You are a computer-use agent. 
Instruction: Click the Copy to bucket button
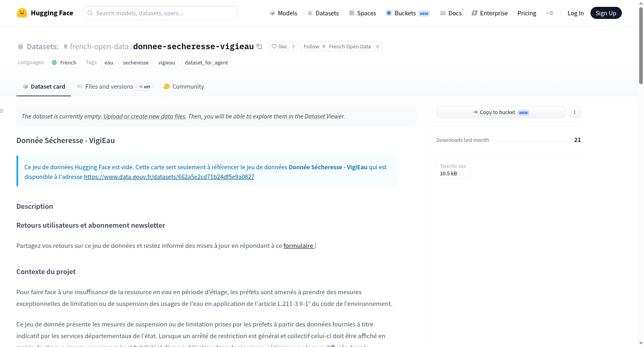[501, 112]
